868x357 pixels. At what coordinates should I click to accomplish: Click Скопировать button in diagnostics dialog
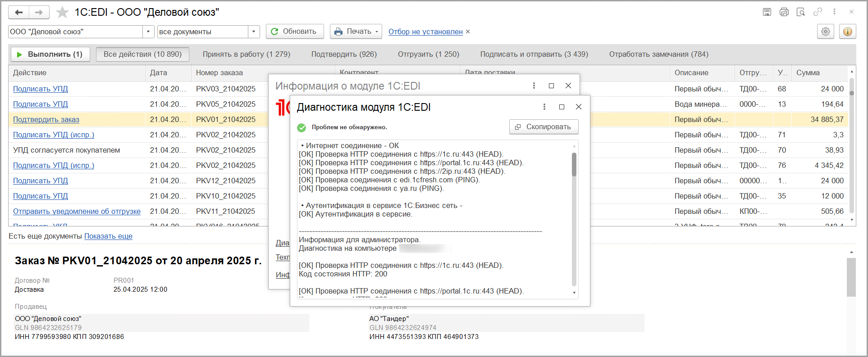click(x=544, y=127)
